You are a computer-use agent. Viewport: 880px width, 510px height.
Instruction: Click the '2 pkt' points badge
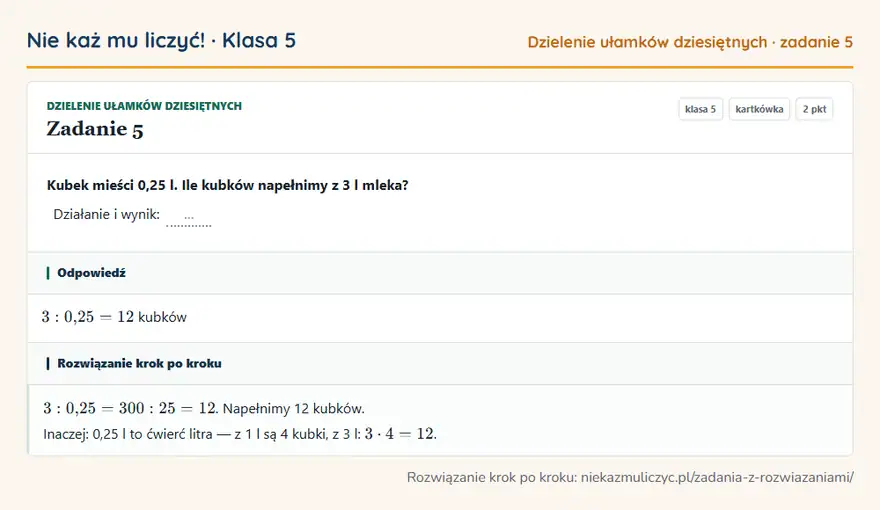pos(814,109)
